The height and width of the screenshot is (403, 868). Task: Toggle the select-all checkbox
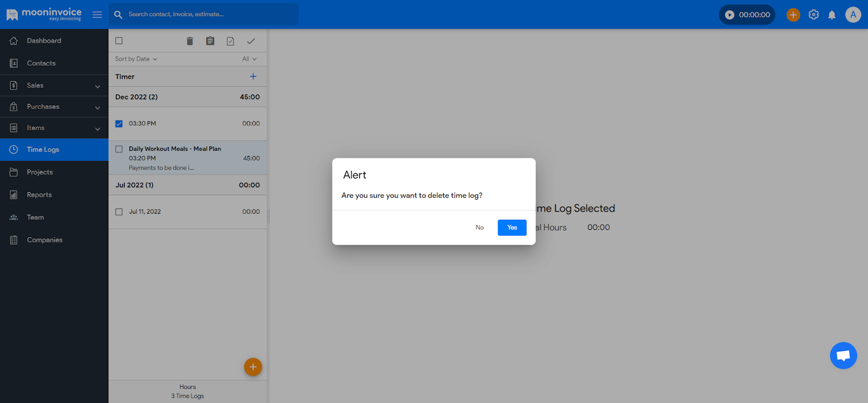(x=119, y=41)
